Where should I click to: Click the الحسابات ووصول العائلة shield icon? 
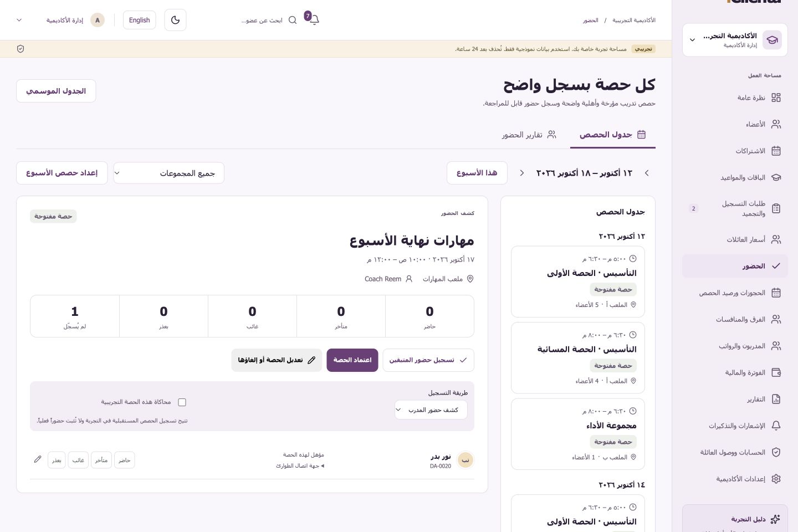[776, 452]
